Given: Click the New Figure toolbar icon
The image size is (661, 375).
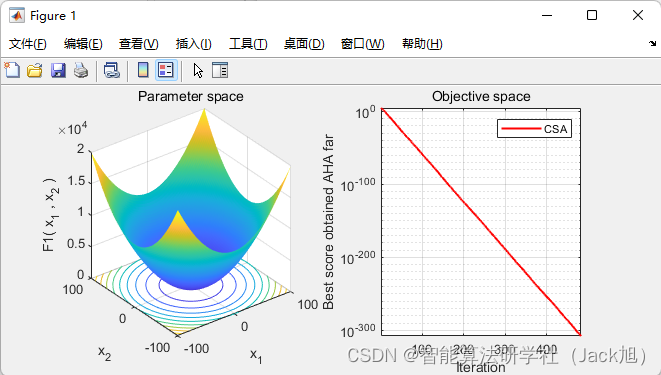Looking at the screenshot, I should coord(12,70).
